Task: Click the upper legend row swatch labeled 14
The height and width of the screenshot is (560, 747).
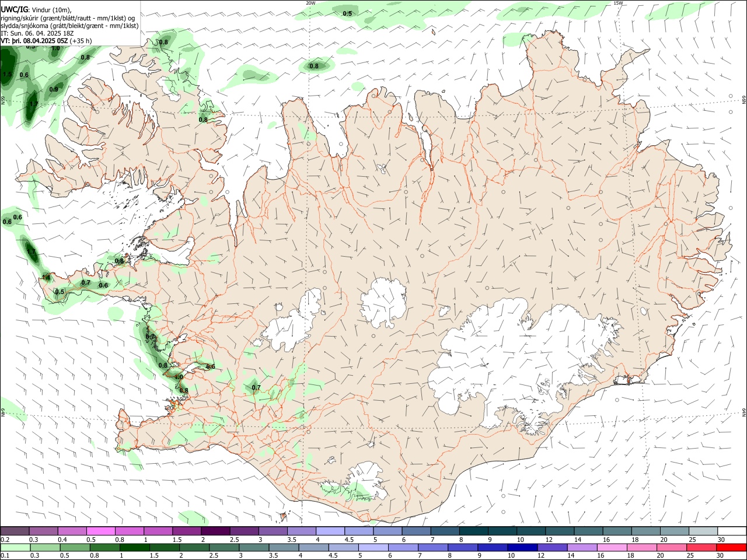Action: pyautogui.click(x=589, y=531)
